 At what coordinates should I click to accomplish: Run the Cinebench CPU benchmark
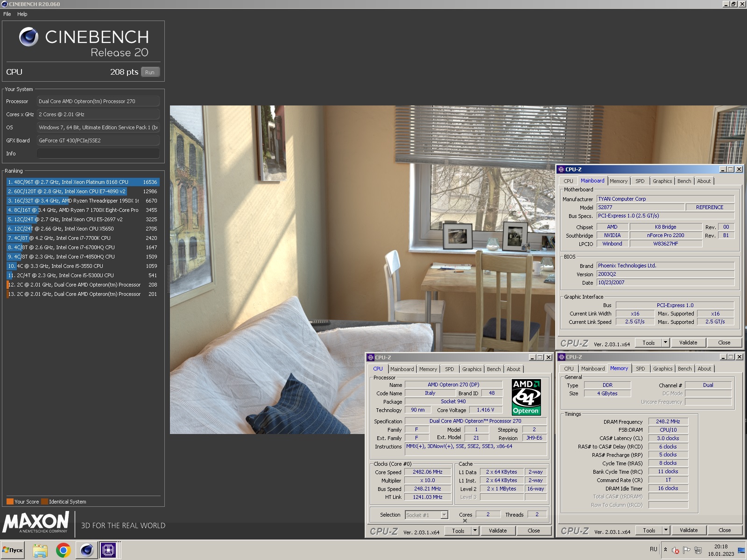click(x=150, y=72)
